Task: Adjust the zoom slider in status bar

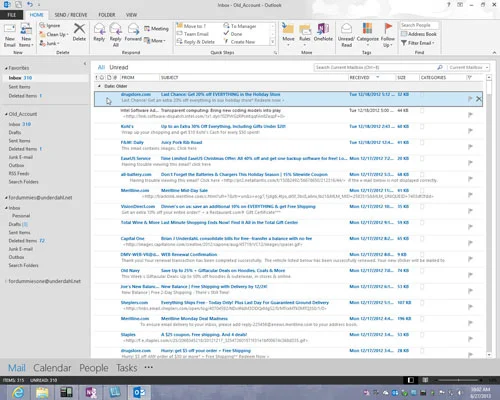Action: (x=459, y=380)
